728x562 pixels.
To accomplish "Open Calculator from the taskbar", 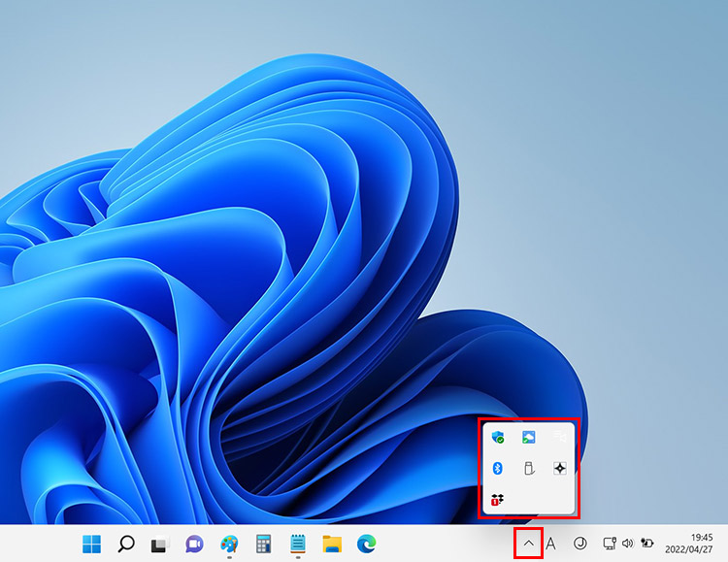I will [263, 544].
